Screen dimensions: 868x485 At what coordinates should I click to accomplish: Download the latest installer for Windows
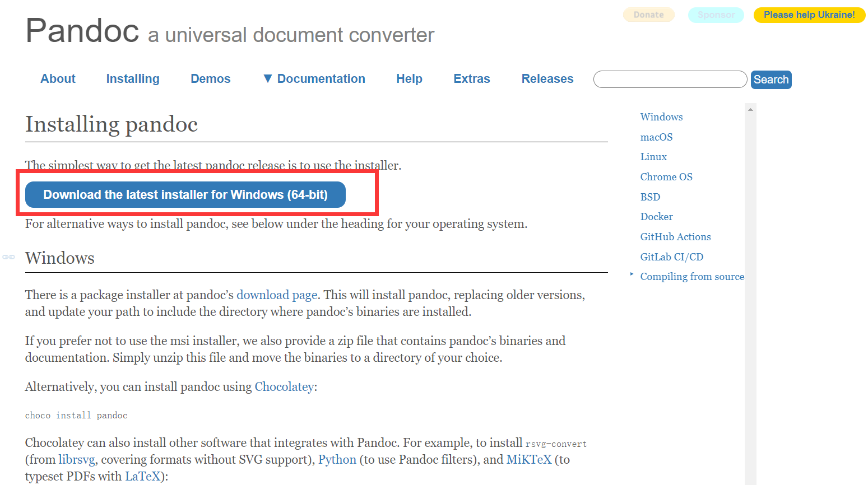[185, 195]
